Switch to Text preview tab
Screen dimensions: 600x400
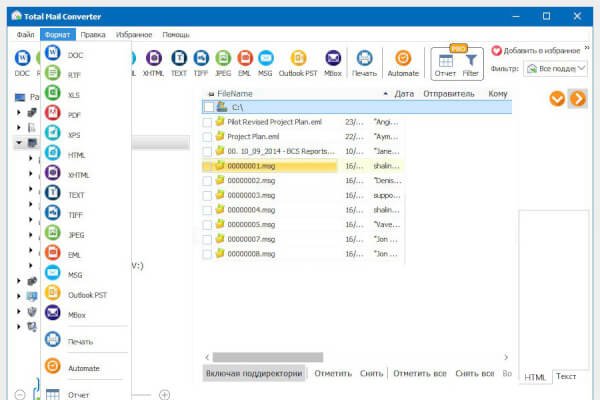pos(566,376)
